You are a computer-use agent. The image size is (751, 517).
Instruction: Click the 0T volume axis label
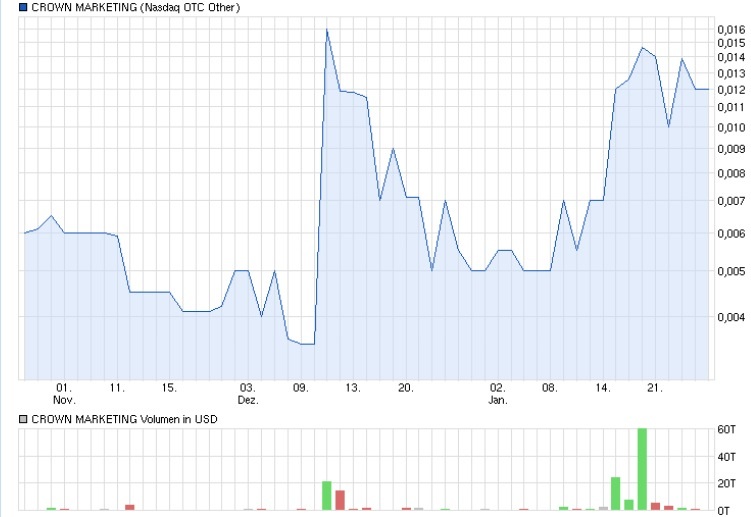[724, 511]
